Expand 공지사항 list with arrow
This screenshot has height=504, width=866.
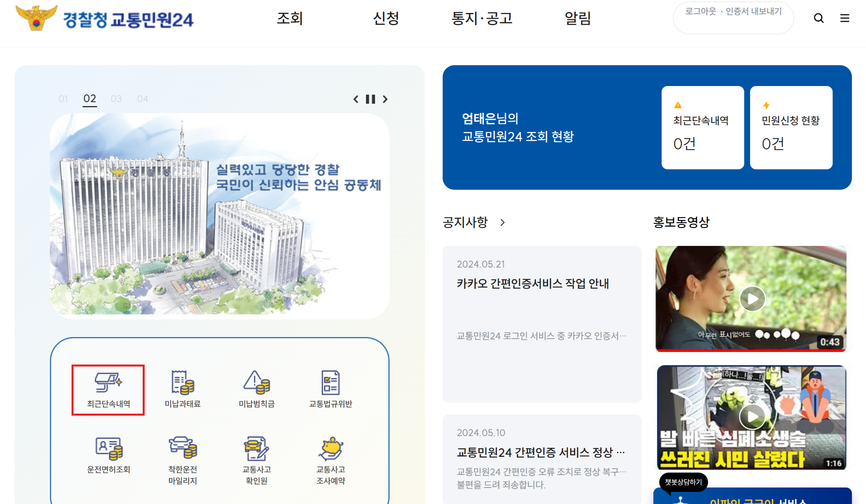pyautogui.click(x=502, y=222)
